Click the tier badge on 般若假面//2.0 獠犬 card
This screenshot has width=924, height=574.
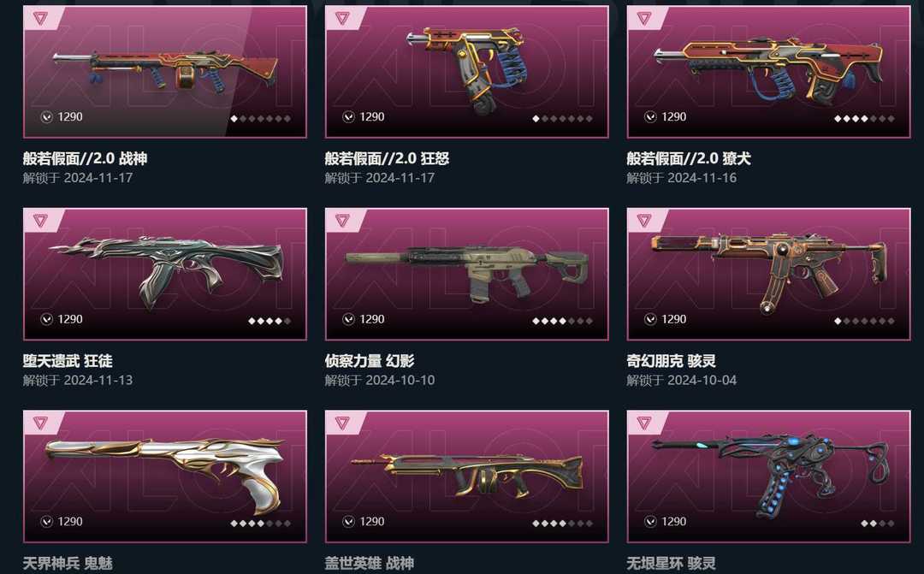tap(643, 18)
